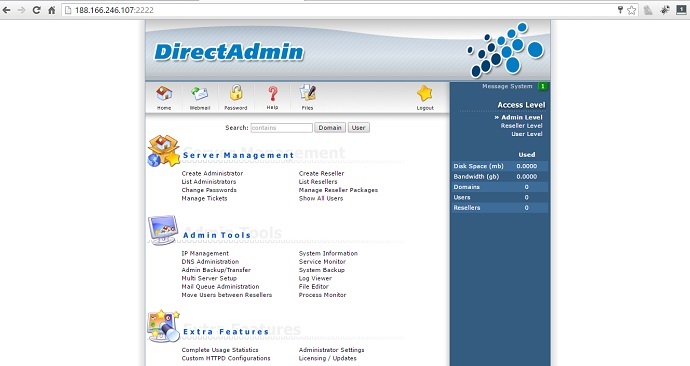Open DNS Administration link

tap(210, 262)
